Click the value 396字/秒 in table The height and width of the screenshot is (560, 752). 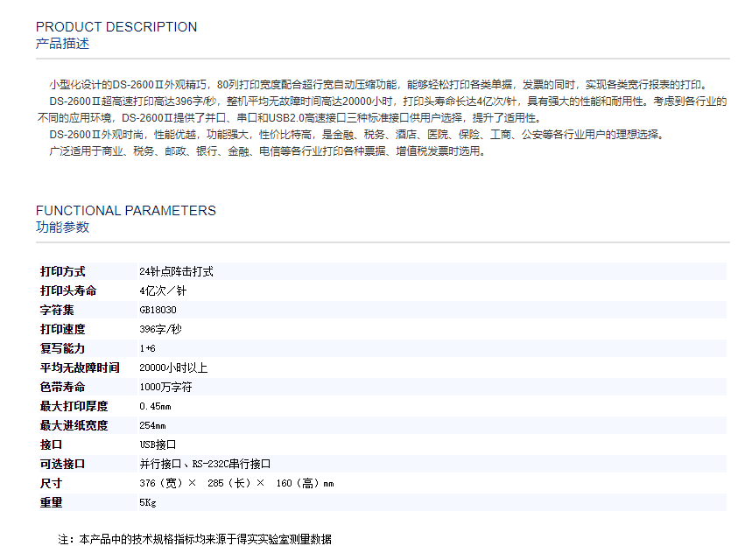pyautogui.click(x=161, y=329)
